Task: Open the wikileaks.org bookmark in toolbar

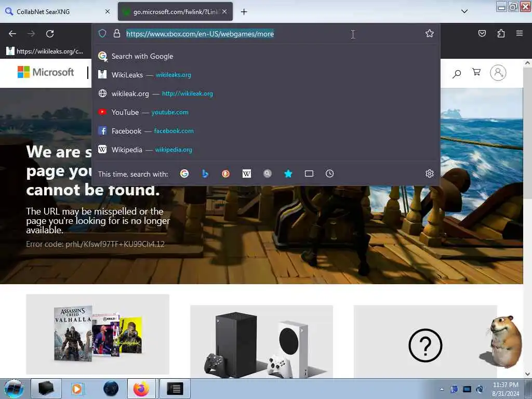Action: coord(45,51)
